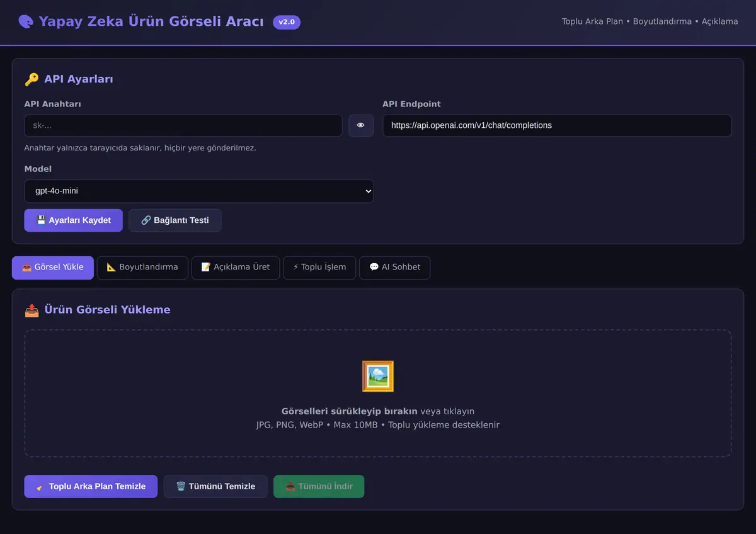Open the AI Sohbet tab
This screenshot has height=534, width=756.
pyautogui.click(x=395, y=267)
